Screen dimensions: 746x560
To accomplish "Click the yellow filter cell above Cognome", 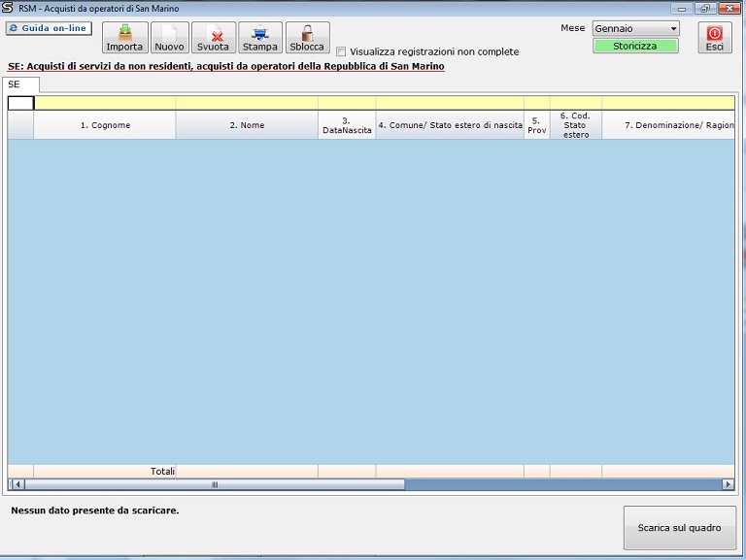I will (105, 103).
